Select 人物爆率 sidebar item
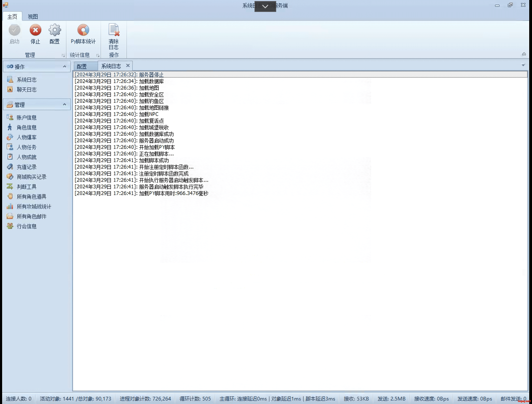 coord(26,137)
